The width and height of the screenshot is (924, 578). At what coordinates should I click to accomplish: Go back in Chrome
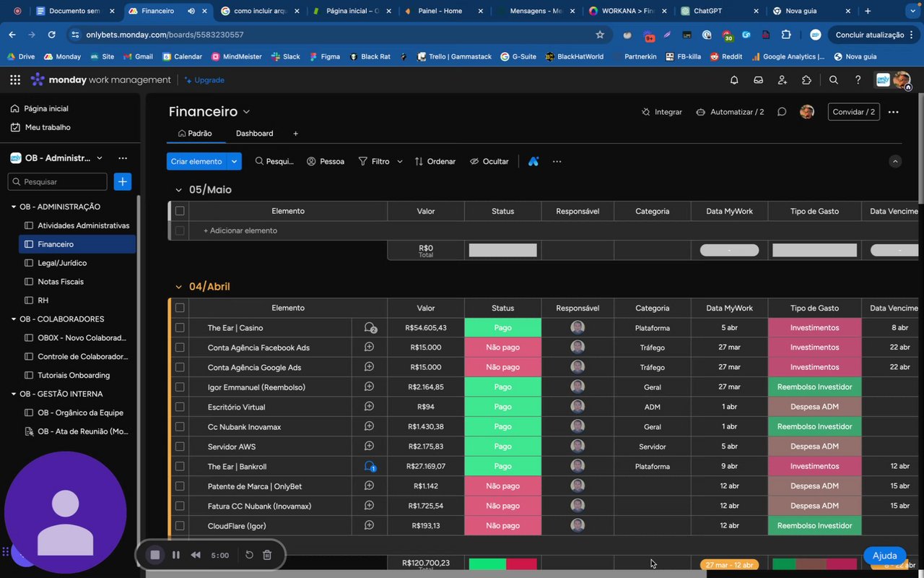coord(12,35)
